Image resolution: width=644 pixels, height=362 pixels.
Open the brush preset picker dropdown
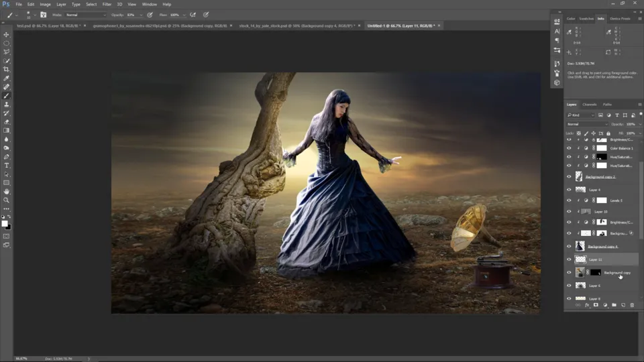pyautogui.click(x=35, y=15)
